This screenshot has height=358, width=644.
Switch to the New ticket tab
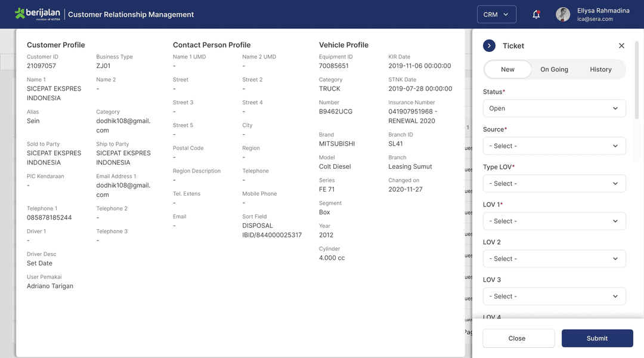coord(507,69)
